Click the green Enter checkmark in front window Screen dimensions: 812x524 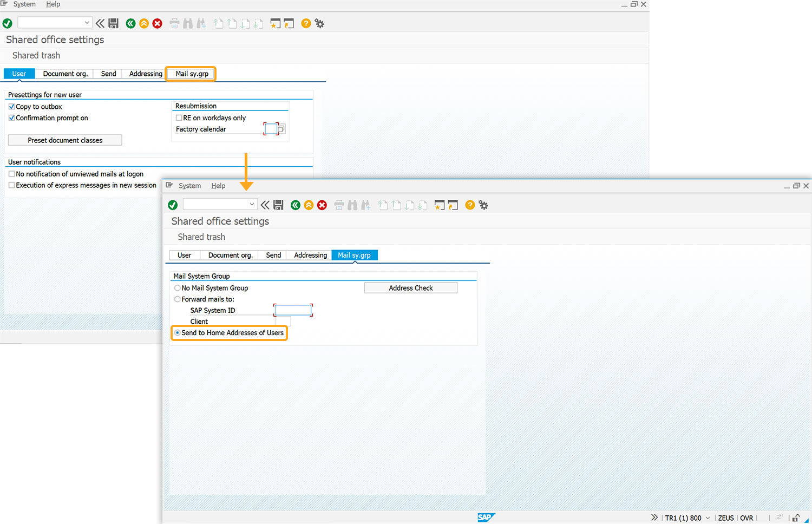(x=173, y=205)
